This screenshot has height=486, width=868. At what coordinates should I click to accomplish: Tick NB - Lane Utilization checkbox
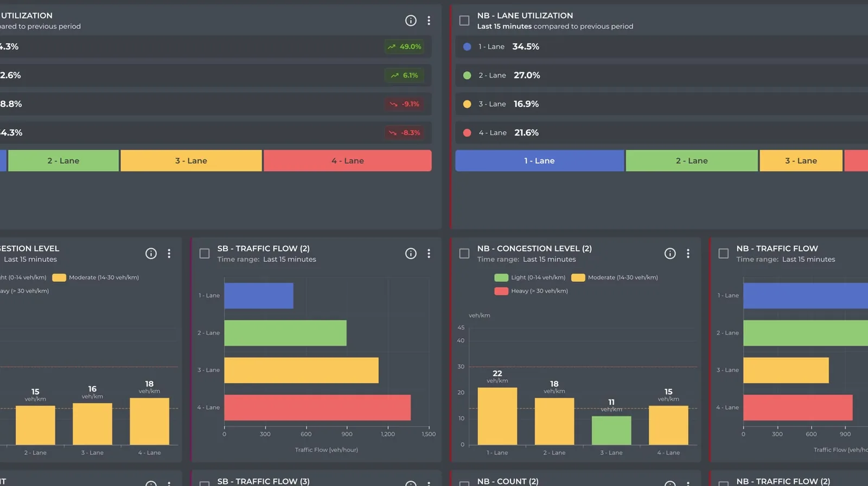click(464, 21)
